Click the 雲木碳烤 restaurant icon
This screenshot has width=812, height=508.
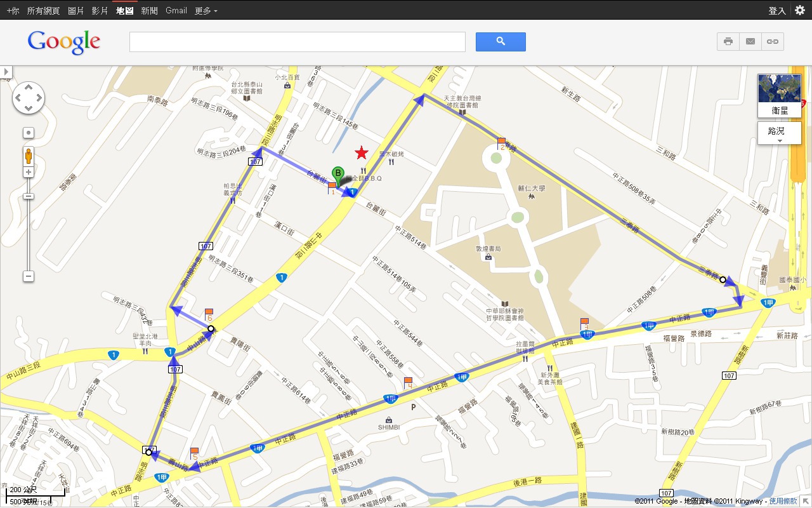point(391,162)
